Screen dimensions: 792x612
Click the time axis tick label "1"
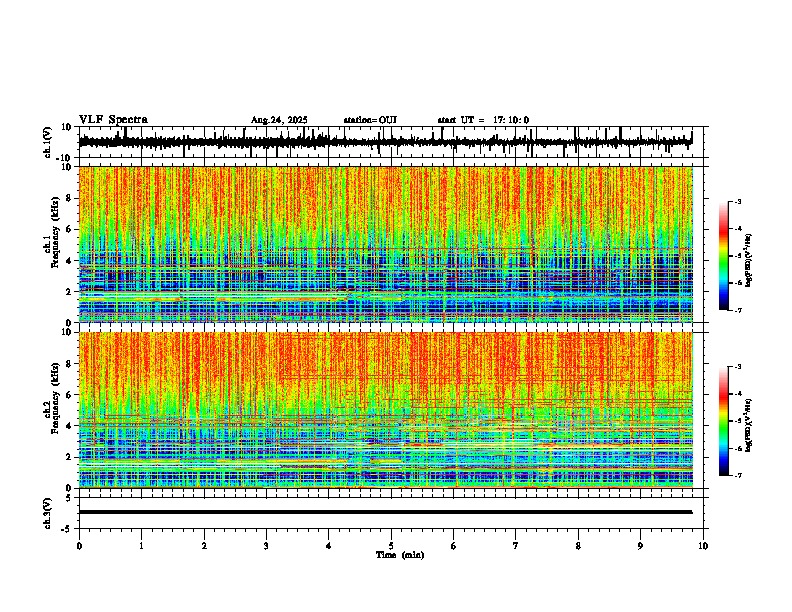pyautogui.click(x=141, y=546)
